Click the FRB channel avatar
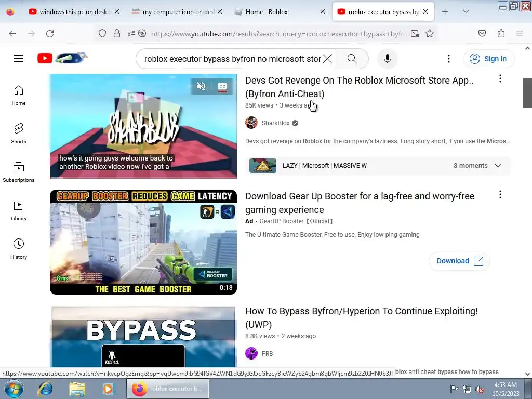This screenshot has height=399, width=532. (x=251, y=353)
